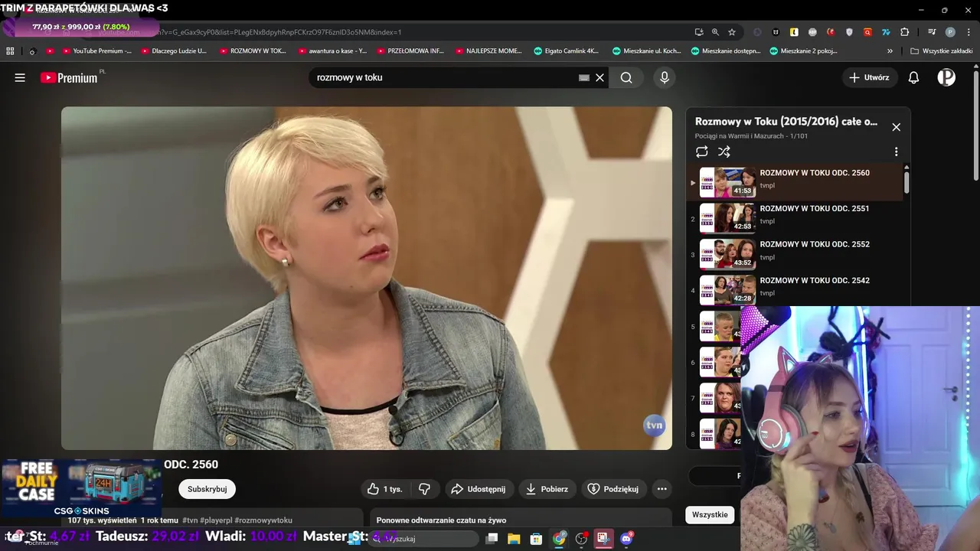The height and width of the screenshot is (551, 980).
Task: Click the zoom magnifier icon in address bar
Action: (715, 32)
